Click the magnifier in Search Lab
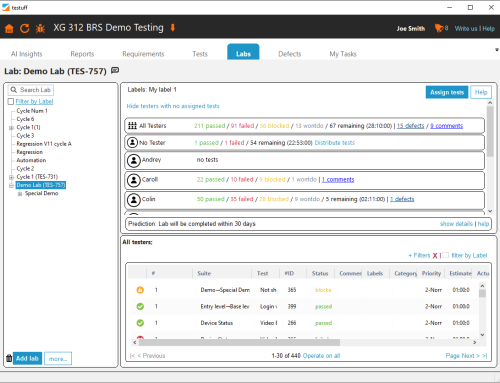The image size is (500, 383). point(14,90)
